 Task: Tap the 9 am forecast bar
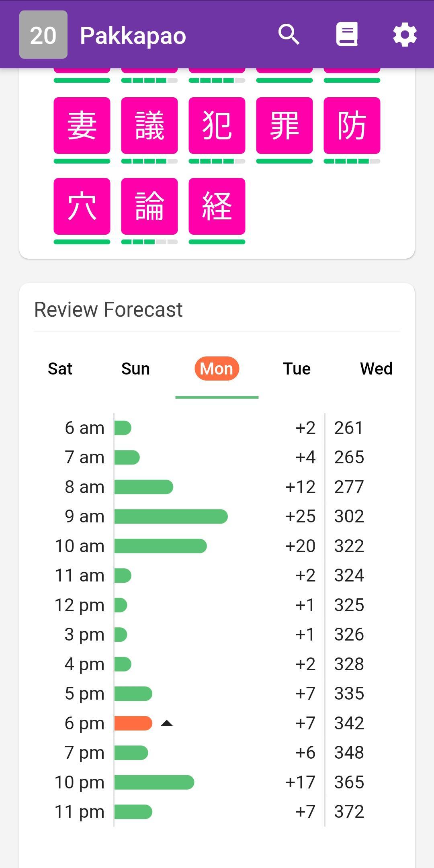coord(171,516)
